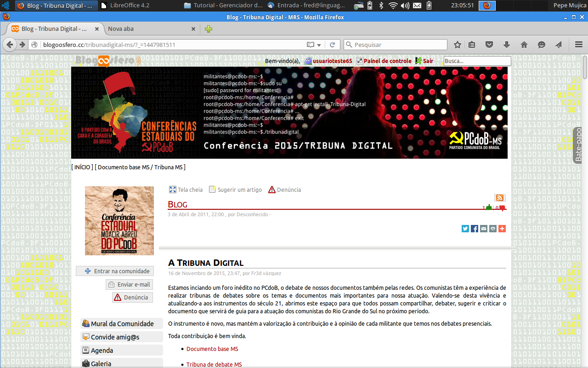Share the blog on Facebook

coord(475,229)
